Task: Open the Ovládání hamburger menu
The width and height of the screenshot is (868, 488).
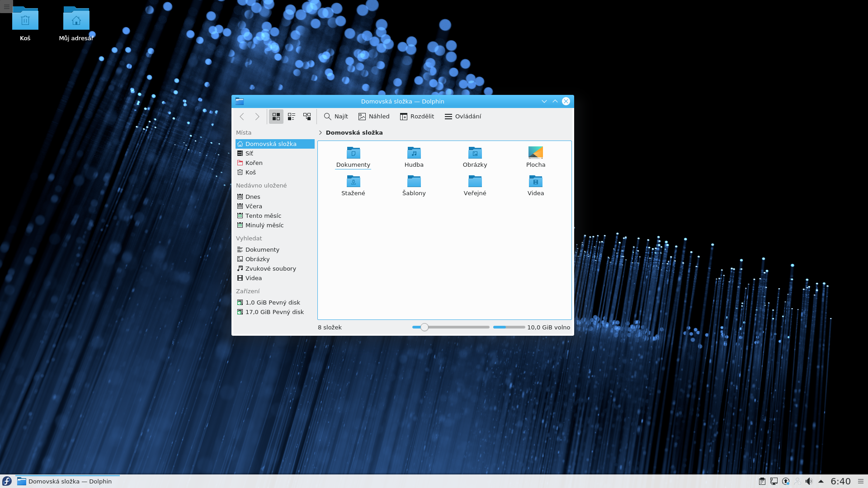Action: tap(463, 117)
